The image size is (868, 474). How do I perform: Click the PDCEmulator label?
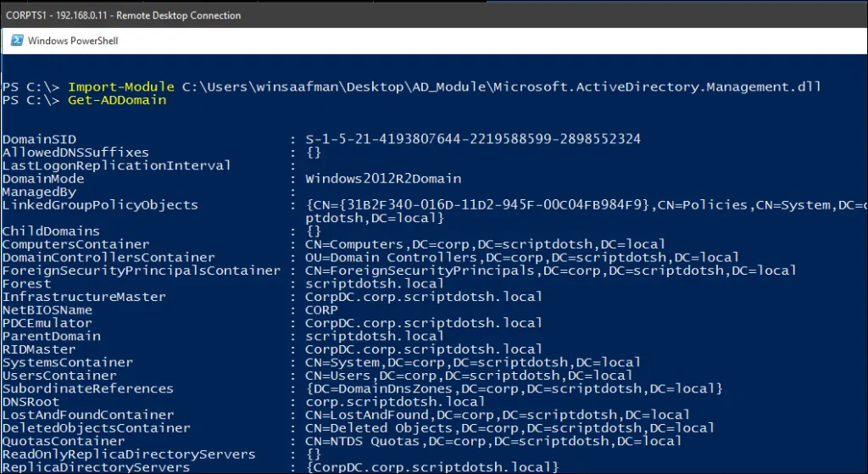[x=47, y=323]
